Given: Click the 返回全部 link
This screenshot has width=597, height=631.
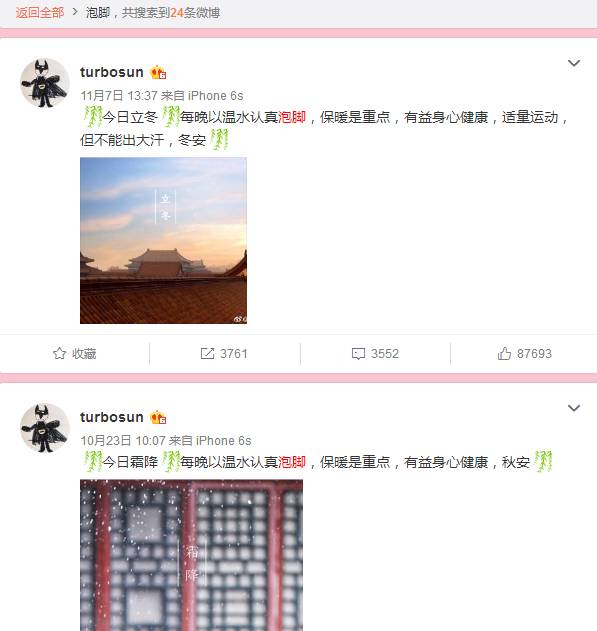Looking at the screenshot, I should (39, 13).
